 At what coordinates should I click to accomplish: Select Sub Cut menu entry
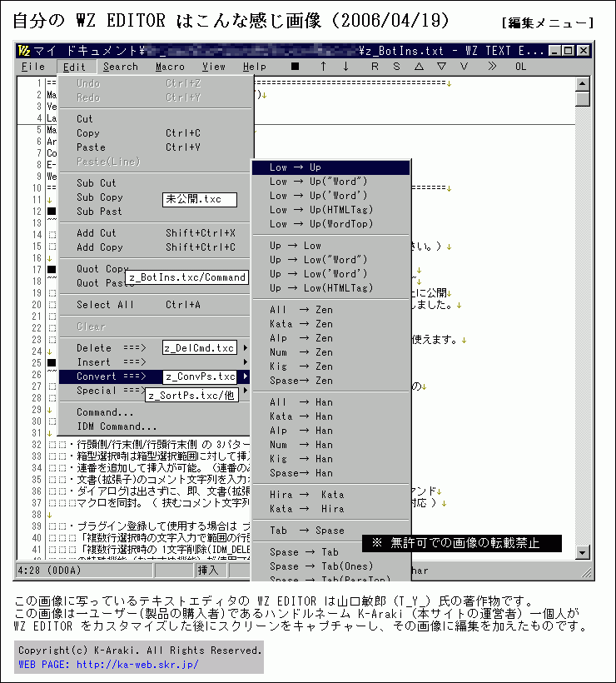(155, 183)
